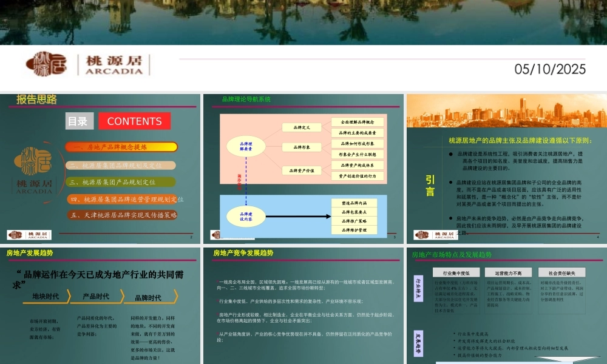Click the 品牌如何形成形象 box
607x364 pixels.
[x=358, y=144]
